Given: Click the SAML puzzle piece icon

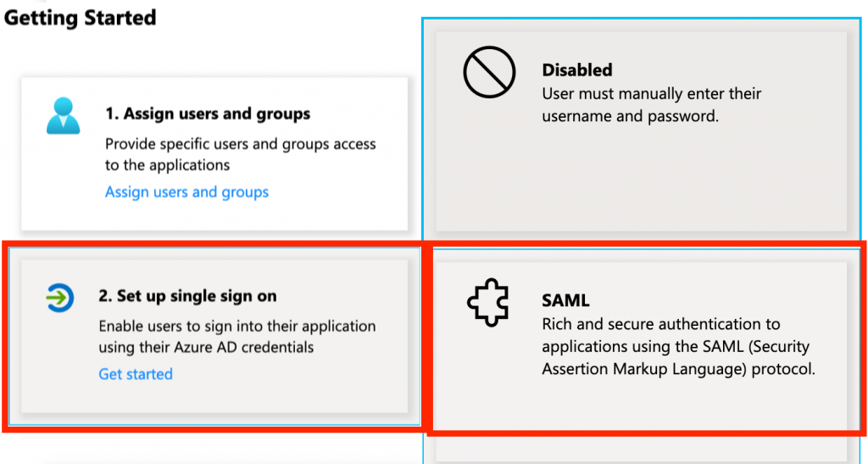Looking at the screenshot, I should [x=487, y=302].
